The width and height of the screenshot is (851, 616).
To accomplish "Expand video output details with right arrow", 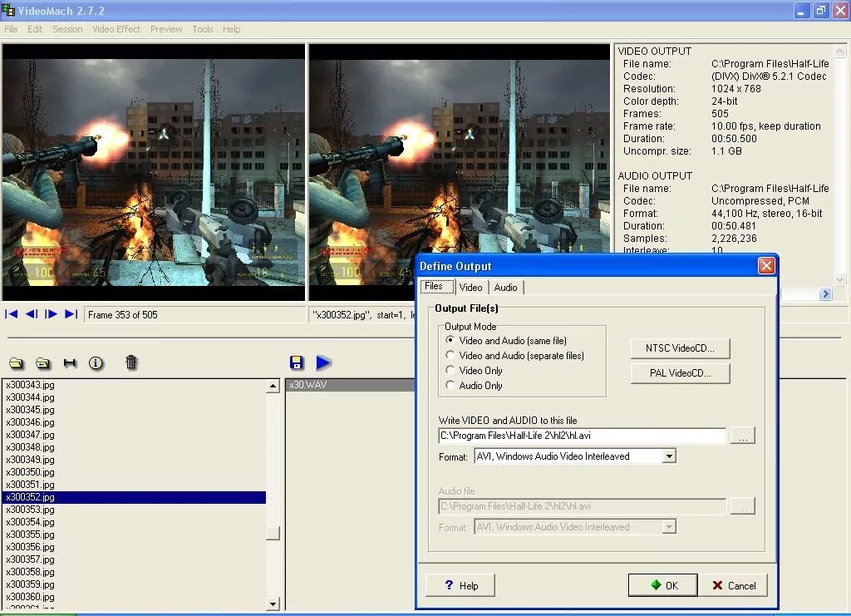I will tap(824, 293).
